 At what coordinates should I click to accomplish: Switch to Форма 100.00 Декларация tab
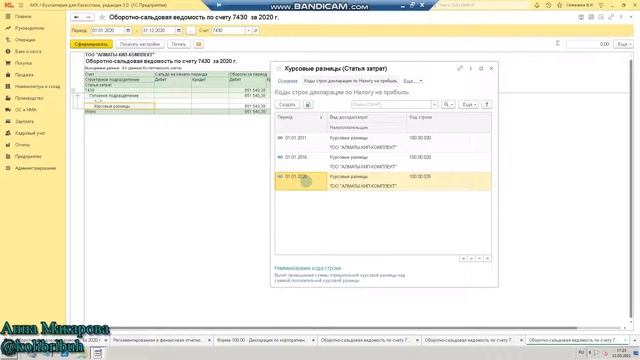(261, 340)
